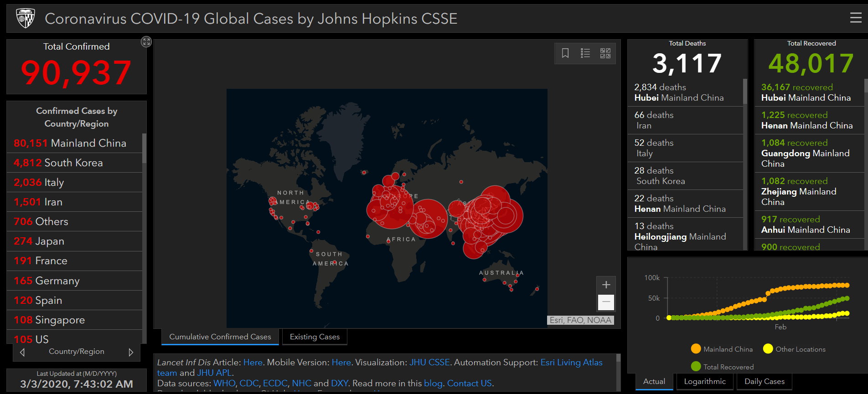868x394 pixels.
Task: Select South Korea in the country list
Action: pyautogui.click(x=75, y=163)
